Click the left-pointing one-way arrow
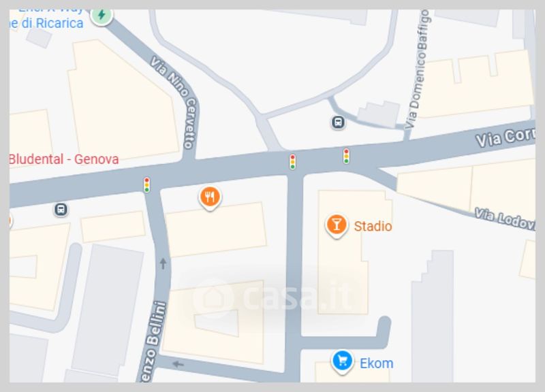545x392 pixels. point(178,364)
